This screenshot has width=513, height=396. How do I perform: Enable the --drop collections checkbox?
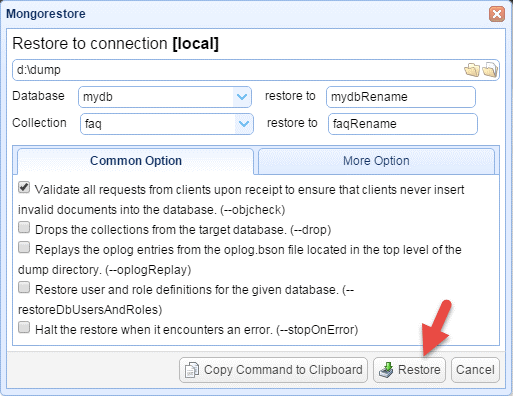click(x=24, y=228)
